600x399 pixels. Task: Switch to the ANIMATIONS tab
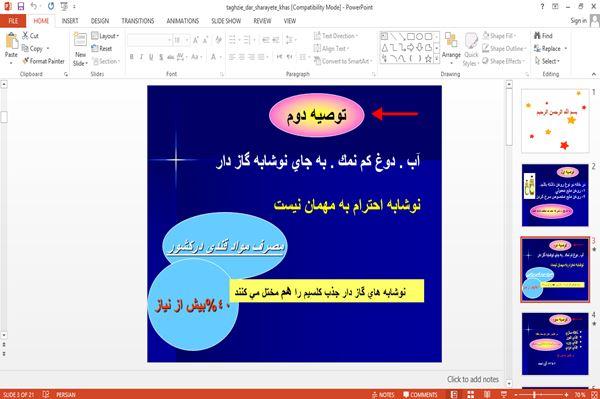(x=183, y=21)
